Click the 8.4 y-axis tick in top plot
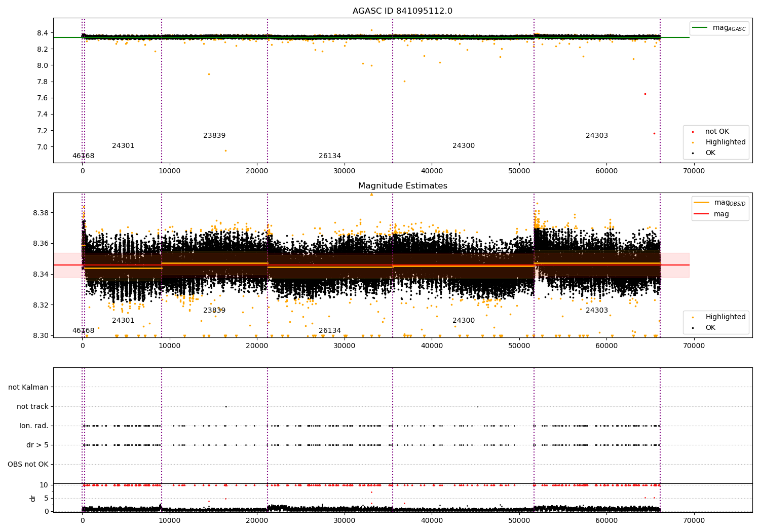 click(43, 33)
